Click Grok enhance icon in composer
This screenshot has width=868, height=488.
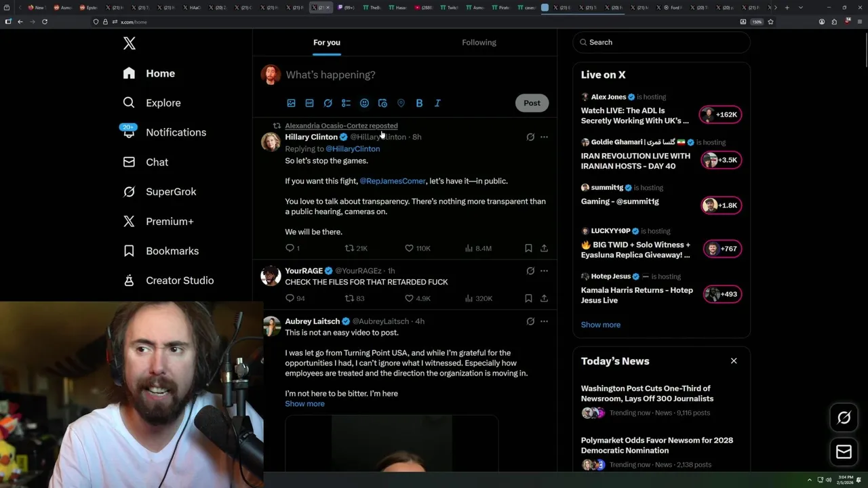[328, 103]
